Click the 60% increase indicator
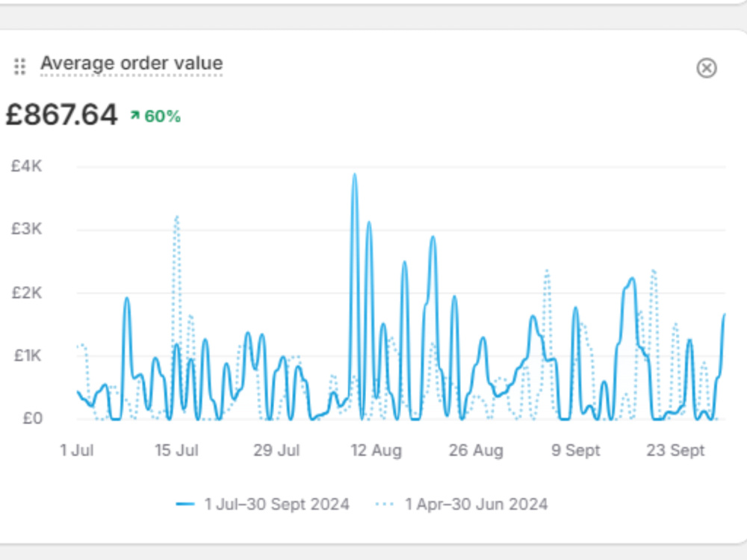Screen dimensions: 747x560 pos(156,116)
